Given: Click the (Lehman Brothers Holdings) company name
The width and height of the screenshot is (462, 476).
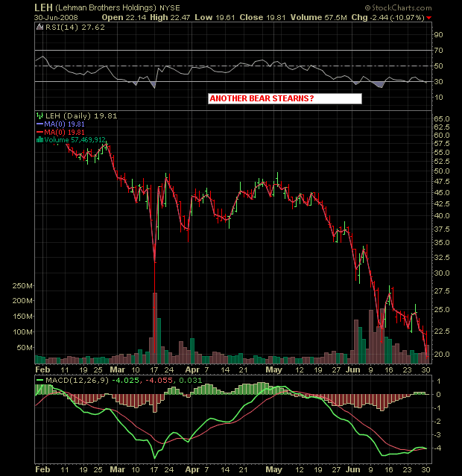Looking at the screenshot, I should 106,8.
